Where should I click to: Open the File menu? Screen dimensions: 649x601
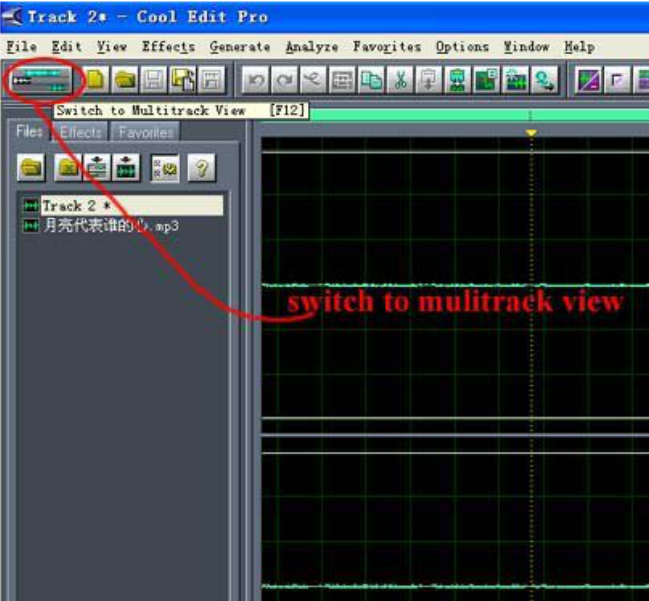click(x=22, y=47)
